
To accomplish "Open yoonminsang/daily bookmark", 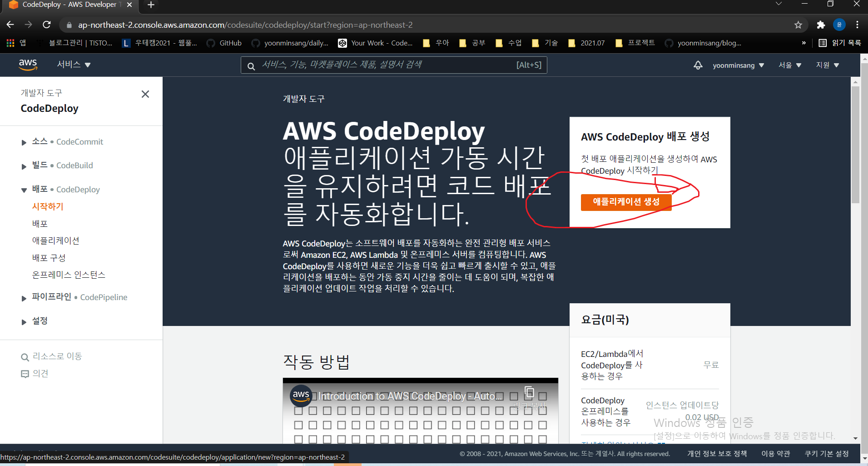I will click(x=290, y=43).
